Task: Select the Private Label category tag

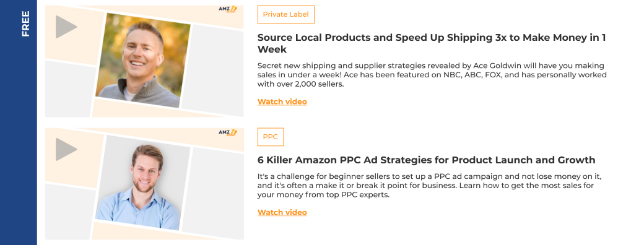Action: point(286,14)
